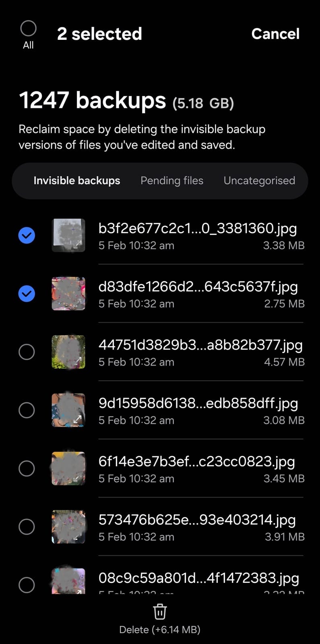Expand the 6f14e3e7b3ef thumbnail preview

pyautogui.click(x=68, y=469)
